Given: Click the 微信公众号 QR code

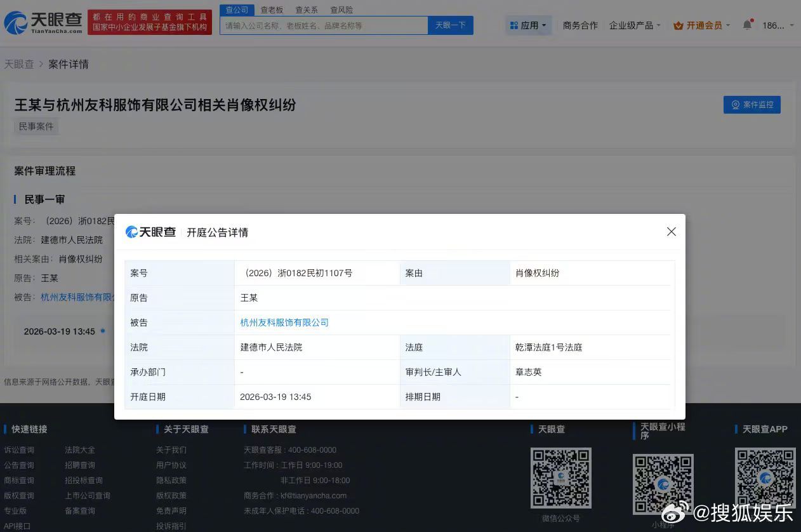Looking at the screenshot, I should pos(560,477).
